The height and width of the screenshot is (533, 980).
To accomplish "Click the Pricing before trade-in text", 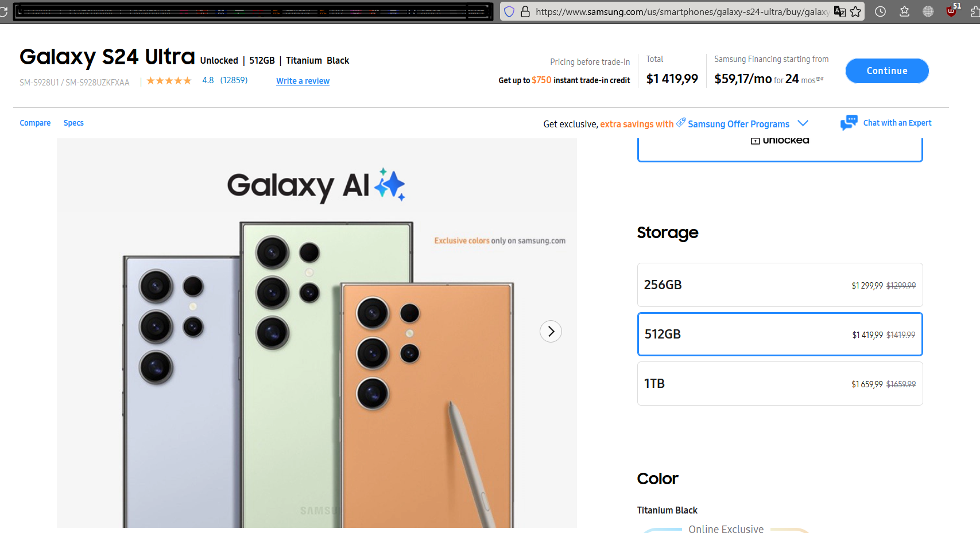I will 590,62.
